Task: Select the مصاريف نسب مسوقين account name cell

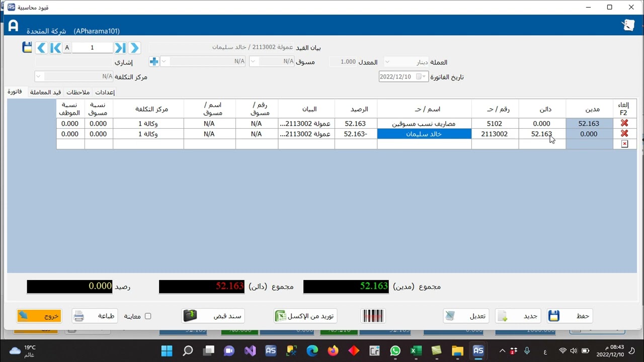Action: [x=424, y=123]
